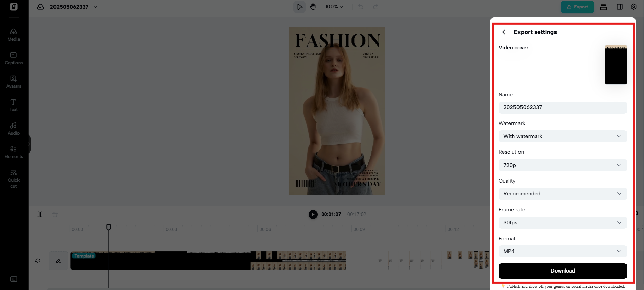Click the 00:03 timeline ruler mark
The width and height of the screenshot is (644, 290).
[171, 229]
